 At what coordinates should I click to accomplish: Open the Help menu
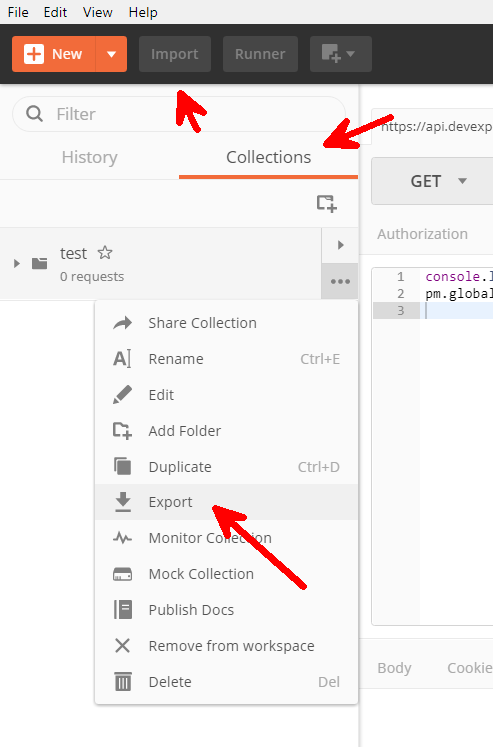(x=143, y=12)
